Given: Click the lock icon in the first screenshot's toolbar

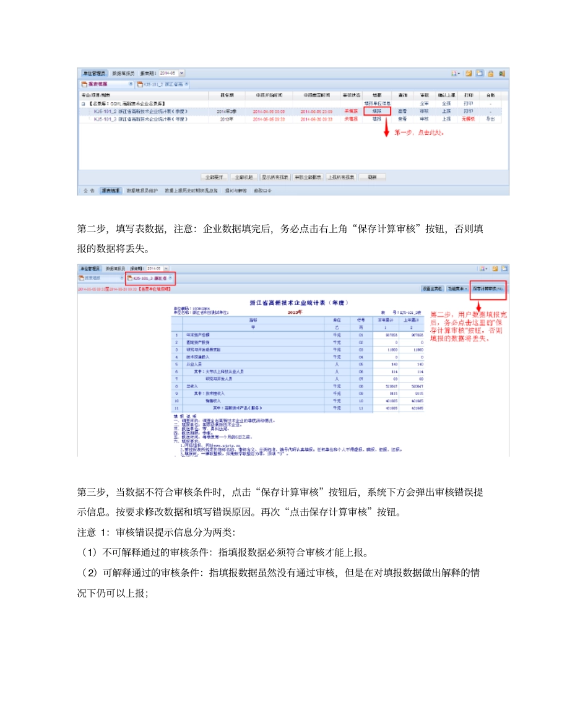Looking at the screenshot, I should click(491, 73).
